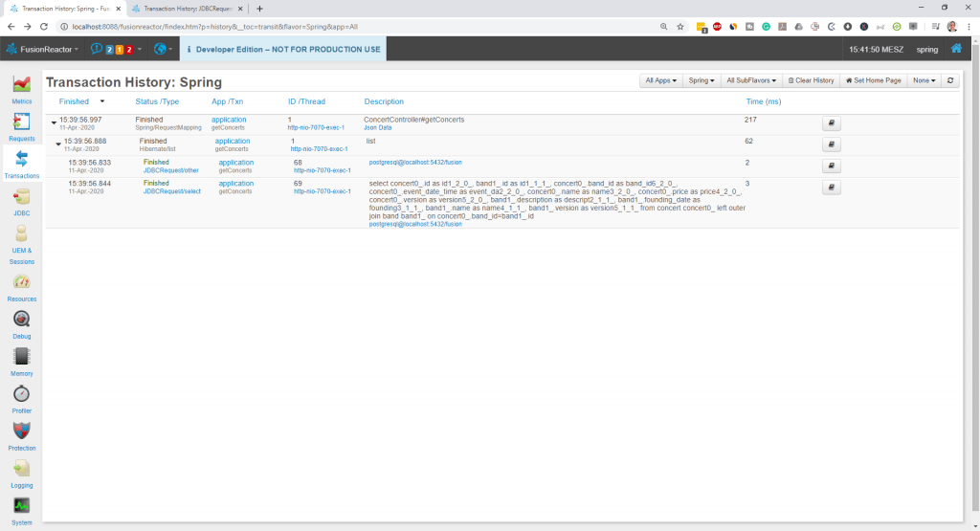The width and height of the screenshot is (980, 531).
Task: Open postgresql link in JDBCRequest/other row
Action: (415, 163)
